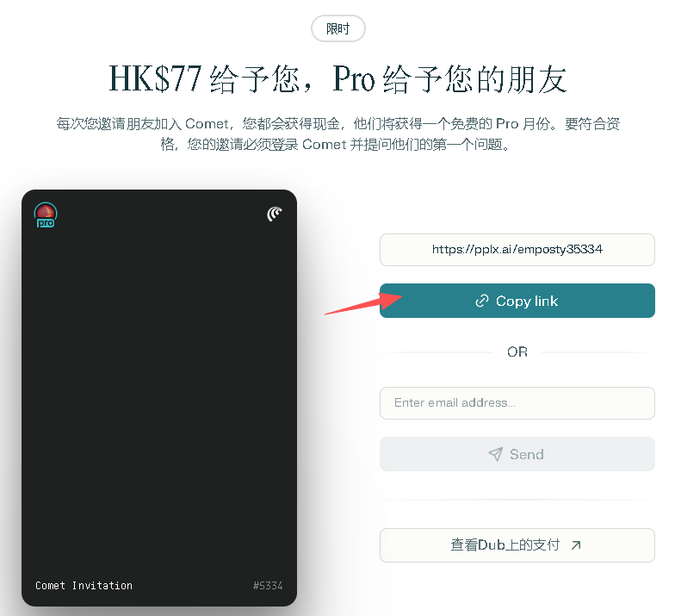Click the black Comet invitation card
Viewport: 675px width, 616px height.
[x=159, y=396]
